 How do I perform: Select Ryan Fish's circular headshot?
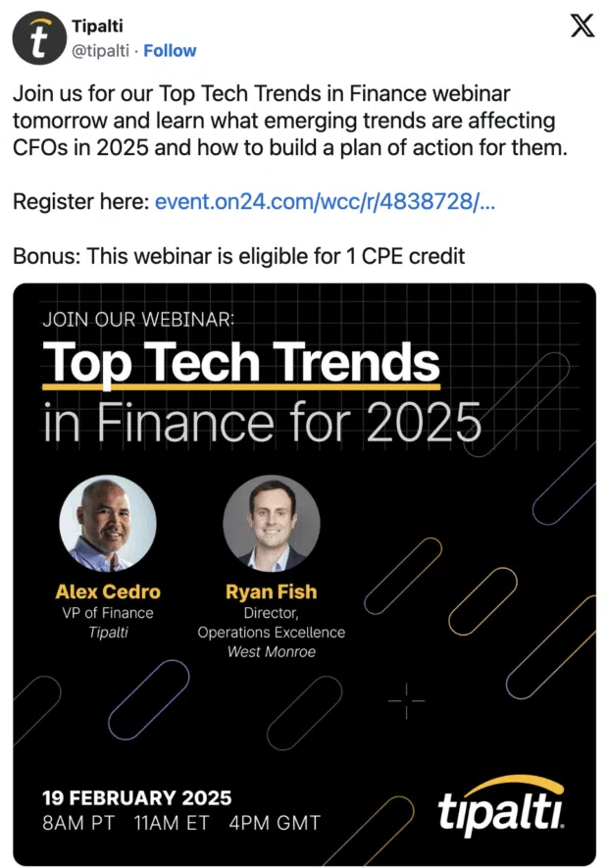pos(272,523)
